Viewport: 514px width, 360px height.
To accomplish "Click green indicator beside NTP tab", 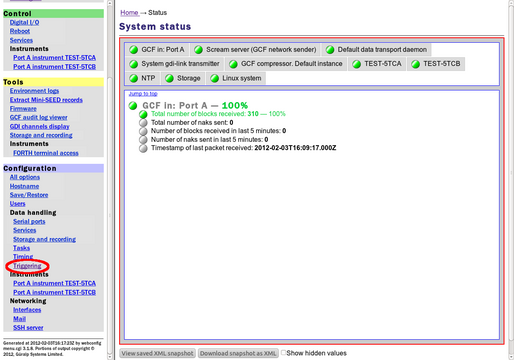I will pos(134,78).
